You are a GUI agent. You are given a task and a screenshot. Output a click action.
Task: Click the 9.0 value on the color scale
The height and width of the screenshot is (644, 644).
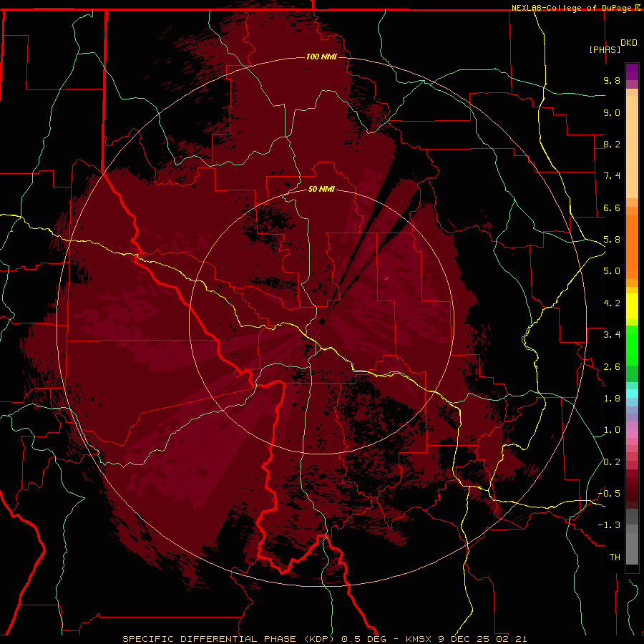612,112
